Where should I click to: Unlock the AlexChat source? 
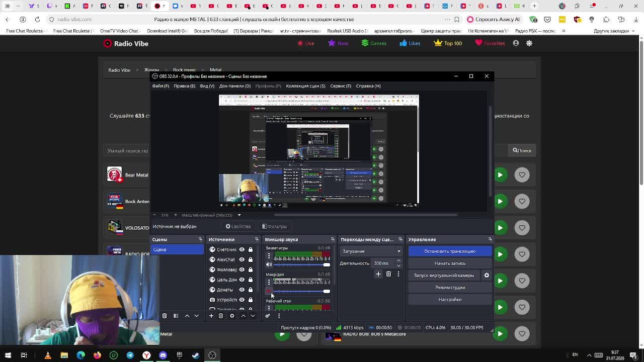point(251,259)
